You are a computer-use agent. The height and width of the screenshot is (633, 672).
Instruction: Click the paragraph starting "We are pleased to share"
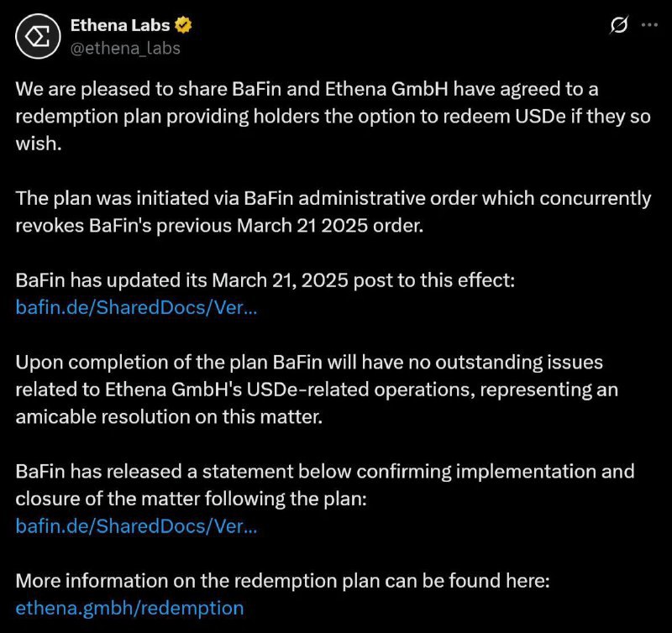pos(333,116)
